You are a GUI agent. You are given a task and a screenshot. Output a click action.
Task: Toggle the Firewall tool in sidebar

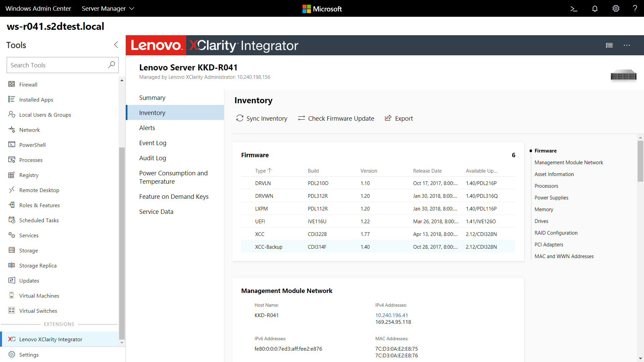coord(28,84)
